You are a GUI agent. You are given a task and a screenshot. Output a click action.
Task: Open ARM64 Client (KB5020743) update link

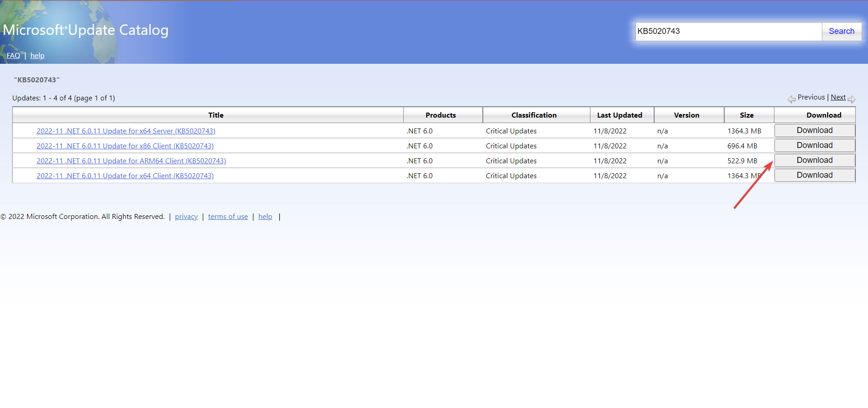[131, 161]
